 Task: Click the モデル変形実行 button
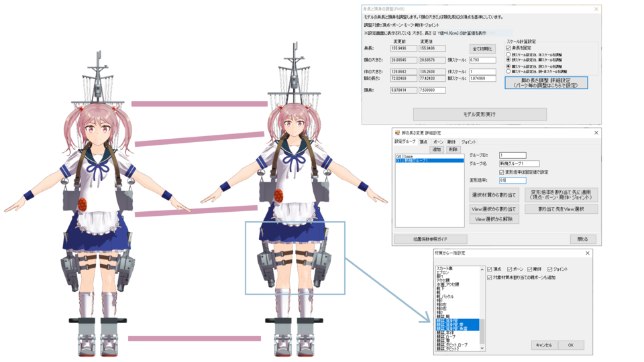[x=480, y=114]
